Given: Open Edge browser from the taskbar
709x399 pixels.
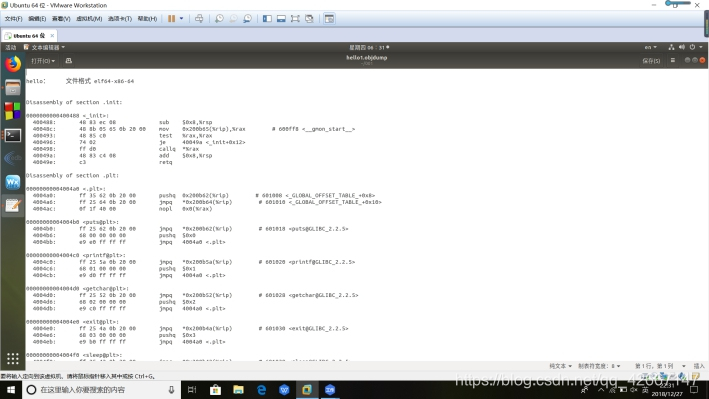Looking at the screenshot, I should pos(261,390).
